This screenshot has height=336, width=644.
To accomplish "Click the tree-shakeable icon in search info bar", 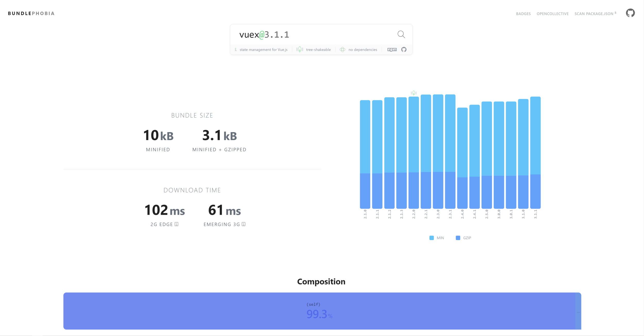I will click(x=300, y=50).
